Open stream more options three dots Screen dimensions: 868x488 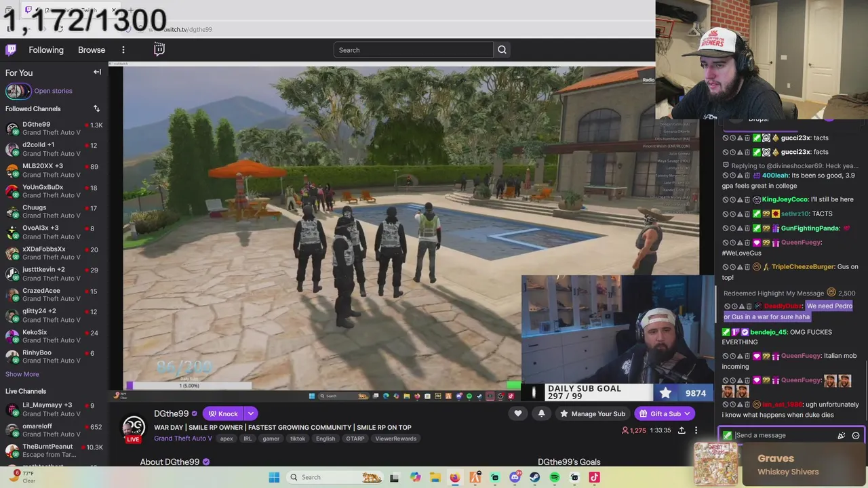click(696, 430)
